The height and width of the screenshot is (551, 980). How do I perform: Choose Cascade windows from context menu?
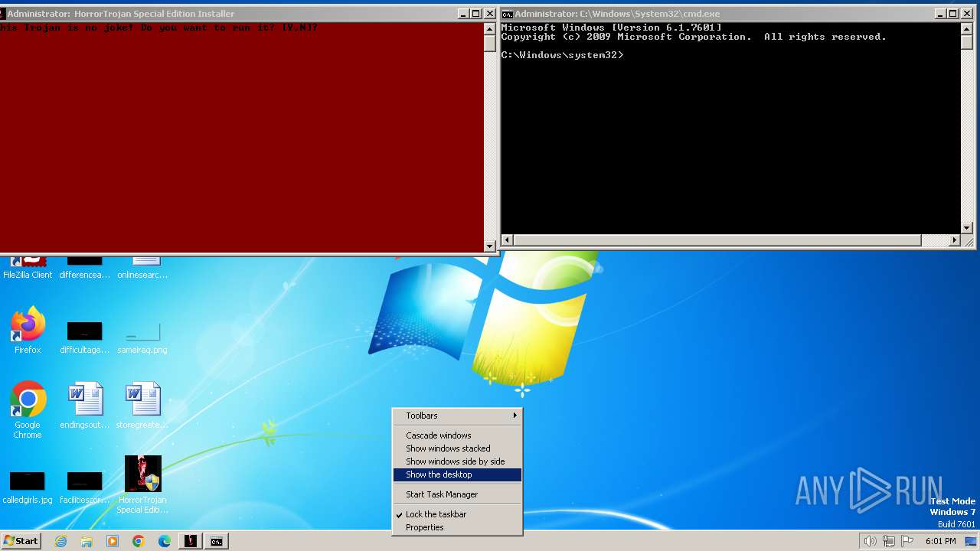(x=457, y=435)
